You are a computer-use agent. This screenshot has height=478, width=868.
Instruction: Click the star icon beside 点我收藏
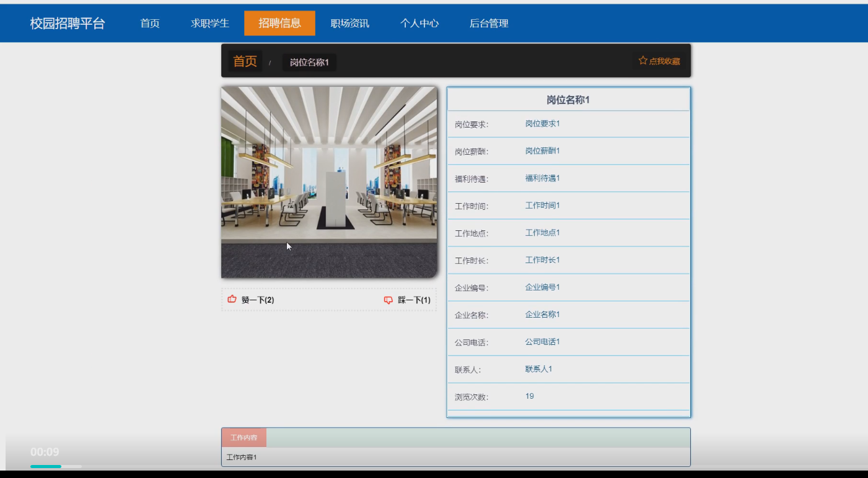coord(642,61)
